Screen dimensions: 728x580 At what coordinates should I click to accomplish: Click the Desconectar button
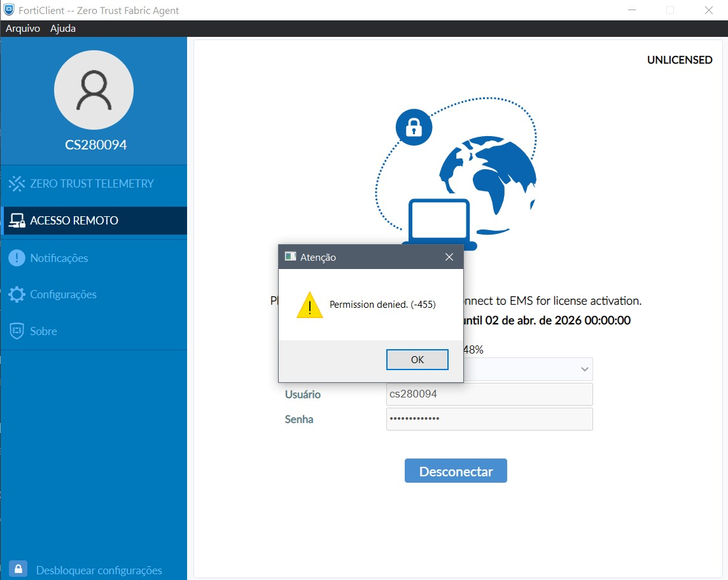pos(456,471)
